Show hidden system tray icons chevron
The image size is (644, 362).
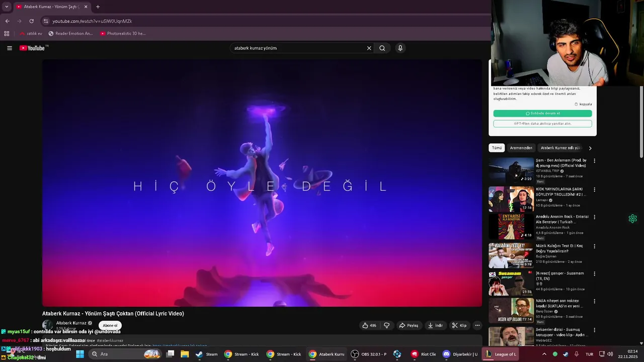pyautogui.click(x=544, y=354)
